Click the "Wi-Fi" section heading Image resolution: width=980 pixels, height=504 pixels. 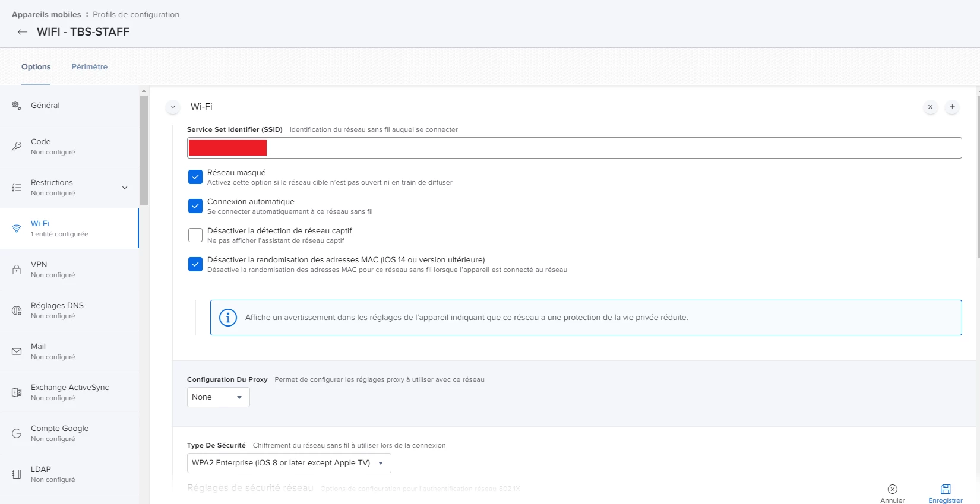(x=201, y=107)
